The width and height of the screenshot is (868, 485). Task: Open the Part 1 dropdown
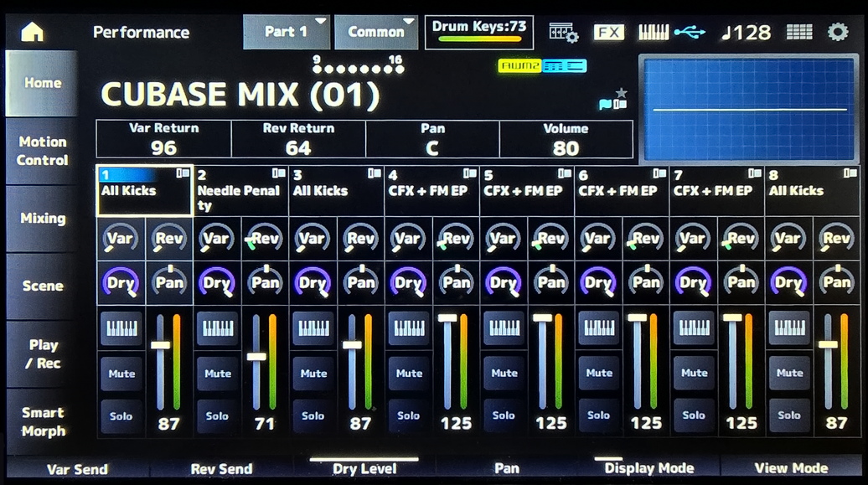click(287, 32)
